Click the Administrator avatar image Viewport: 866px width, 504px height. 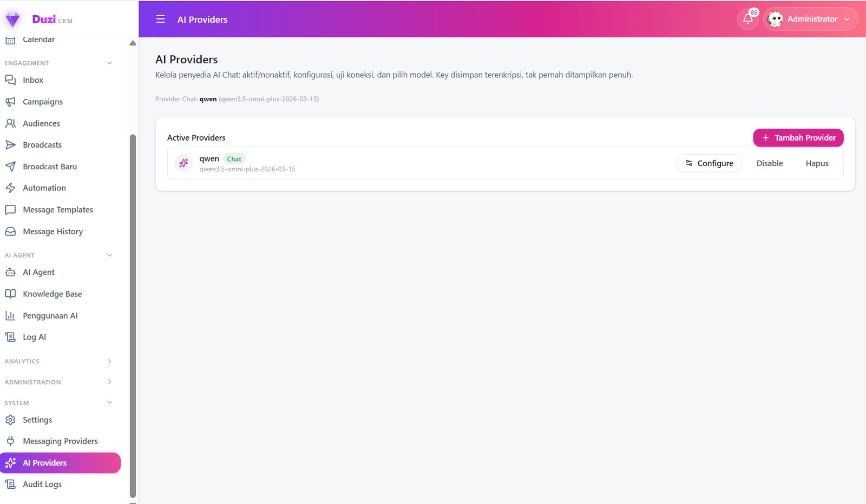tap(775, 19)
